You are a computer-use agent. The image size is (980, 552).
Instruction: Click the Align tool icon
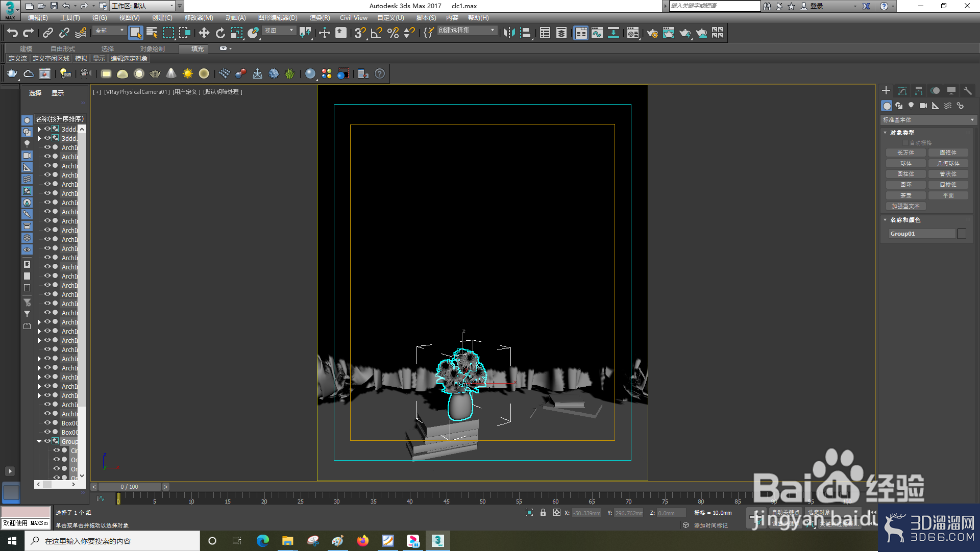click(525, 33)
